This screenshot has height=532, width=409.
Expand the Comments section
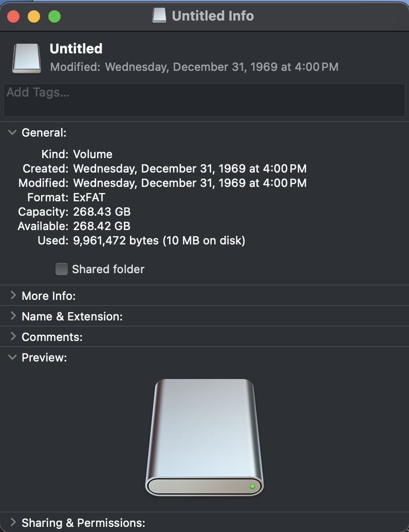click(x=13, y=337)
